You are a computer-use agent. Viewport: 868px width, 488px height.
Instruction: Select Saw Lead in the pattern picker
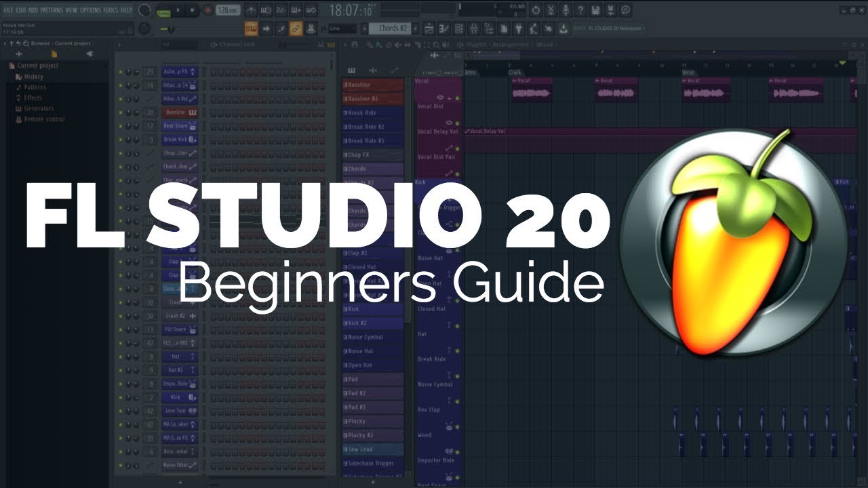pyautogui.click(x=373, y=449)
